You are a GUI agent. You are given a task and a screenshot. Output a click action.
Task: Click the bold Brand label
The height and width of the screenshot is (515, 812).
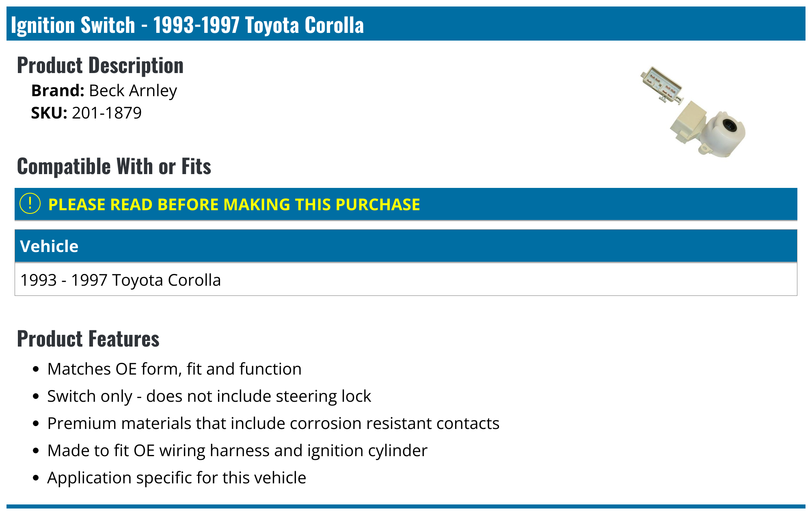pyautogui.click(x=58, y=91)
